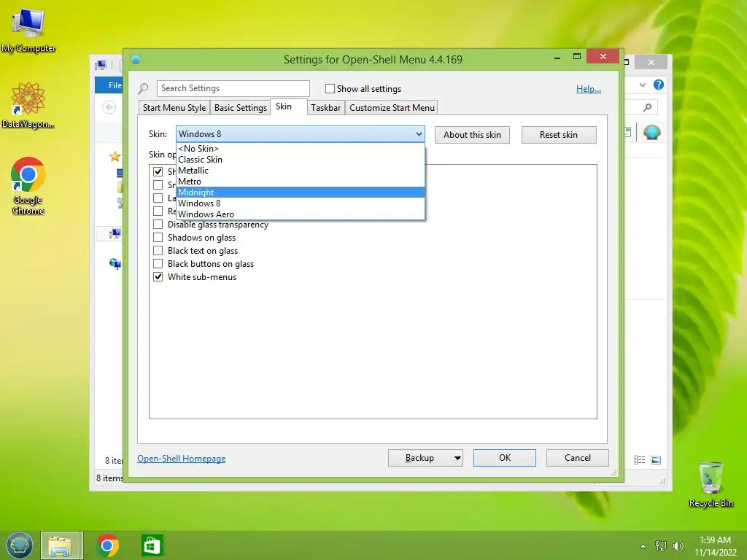This screenshot has width=747, height=560.
Task: Choose Metro skin from the list
Action: tap(300, 182)
